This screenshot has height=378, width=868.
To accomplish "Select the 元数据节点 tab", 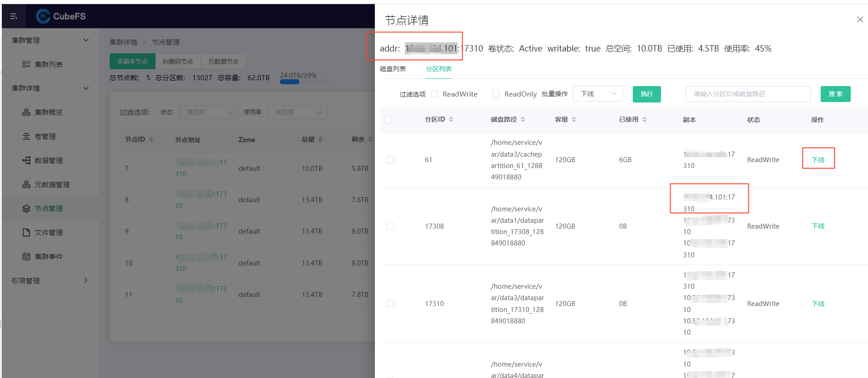I will [x=223, y=61].
